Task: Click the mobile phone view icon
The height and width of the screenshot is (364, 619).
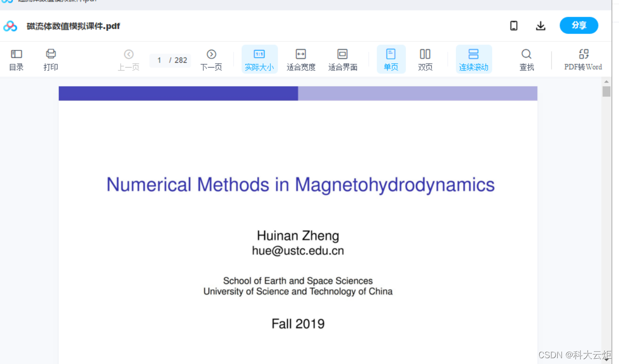Action: point(514,26)
